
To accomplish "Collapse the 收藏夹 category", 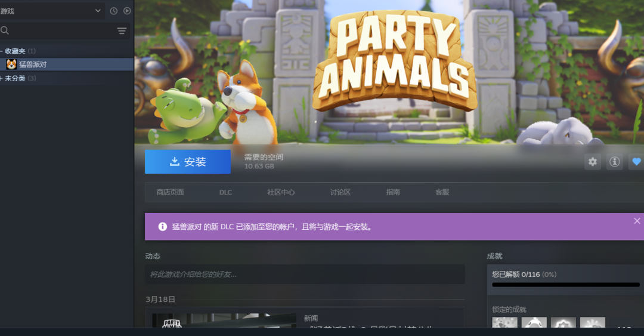I will point(2,51).
